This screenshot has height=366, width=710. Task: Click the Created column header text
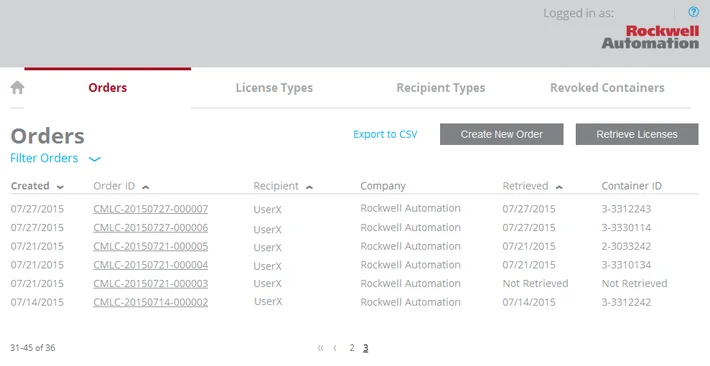click(x=30, y=186)
